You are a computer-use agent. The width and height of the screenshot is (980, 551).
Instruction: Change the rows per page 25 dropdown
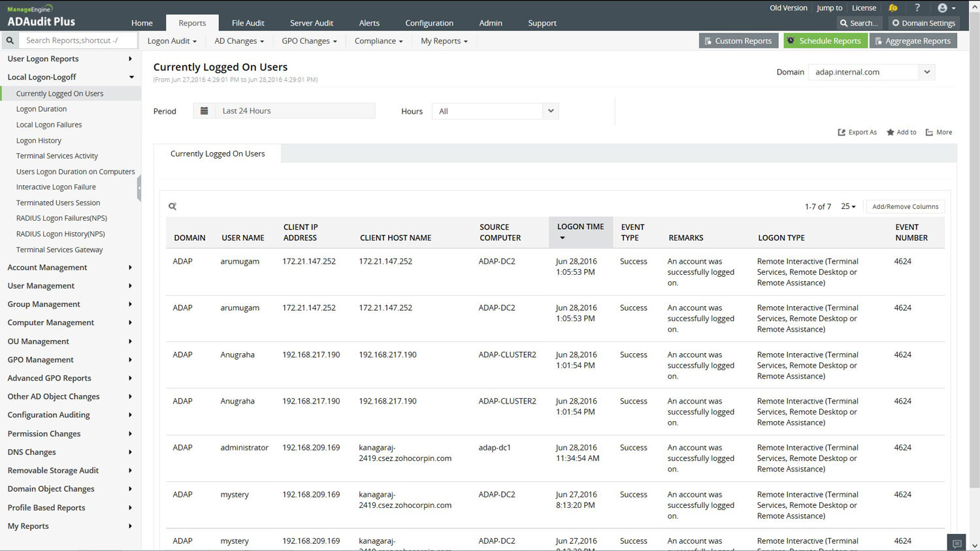tap(848, 206)
